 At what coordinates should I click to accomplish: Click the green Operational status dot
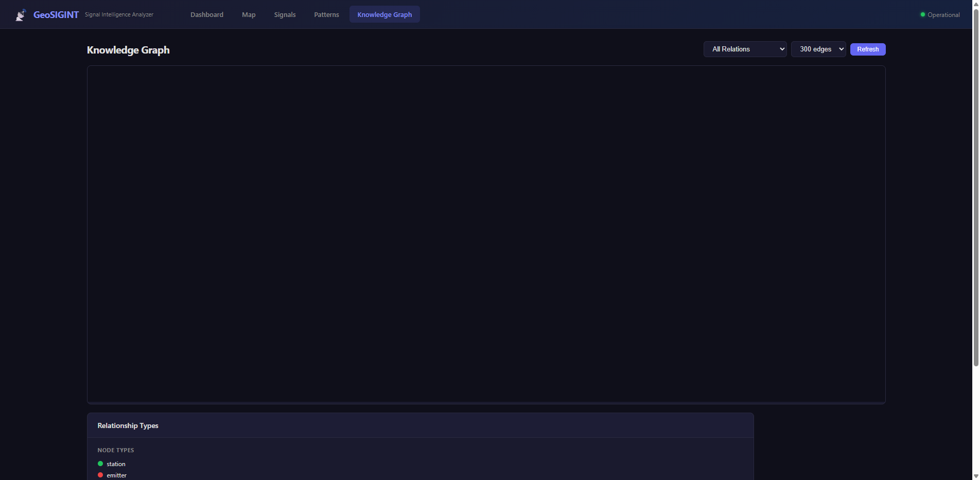[922, 14]
